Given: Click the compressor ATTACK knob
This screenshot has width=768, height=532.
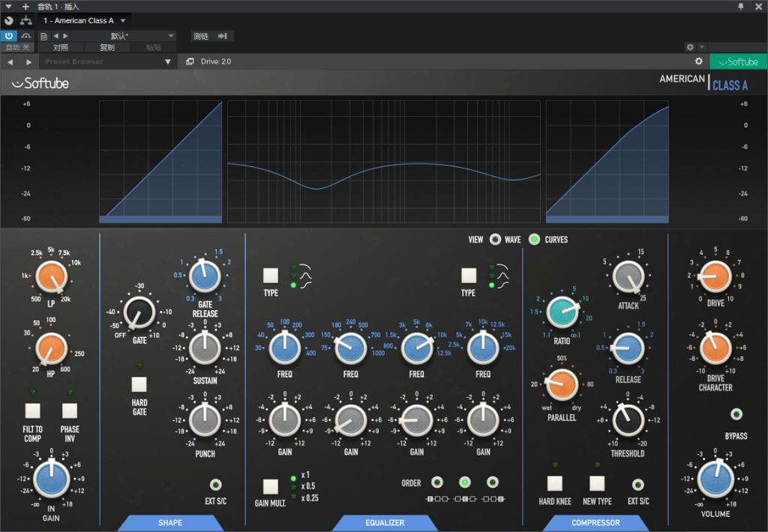Looking at the screenshot, I should coord(628,276).
